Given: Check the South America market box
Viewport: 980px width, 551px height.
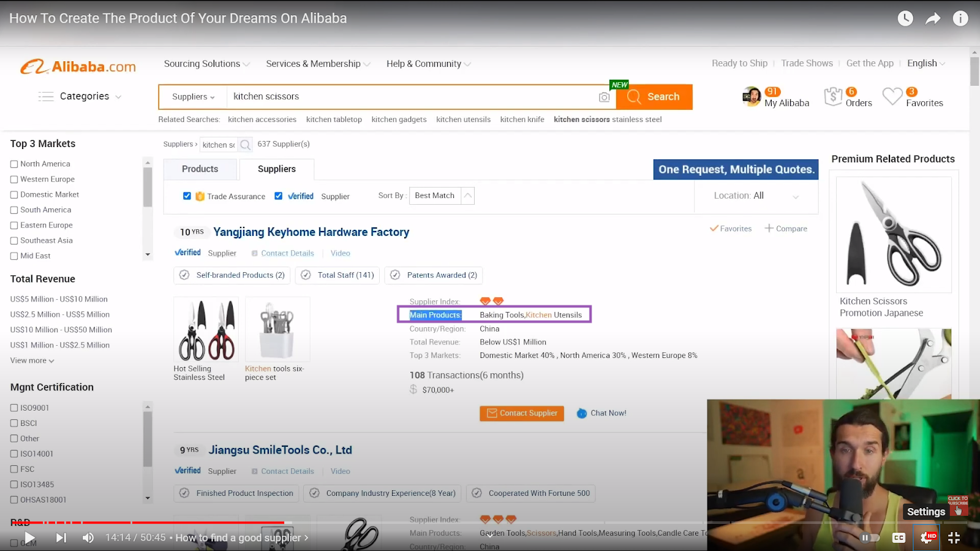Looking at the screenshot, I should point(14,210).
